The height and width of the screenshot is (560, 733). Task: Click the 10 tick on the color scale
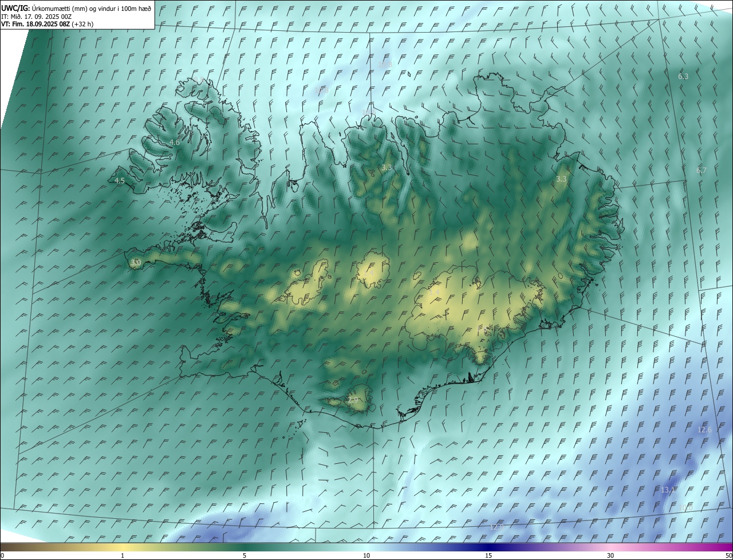[x=366, y=555]
